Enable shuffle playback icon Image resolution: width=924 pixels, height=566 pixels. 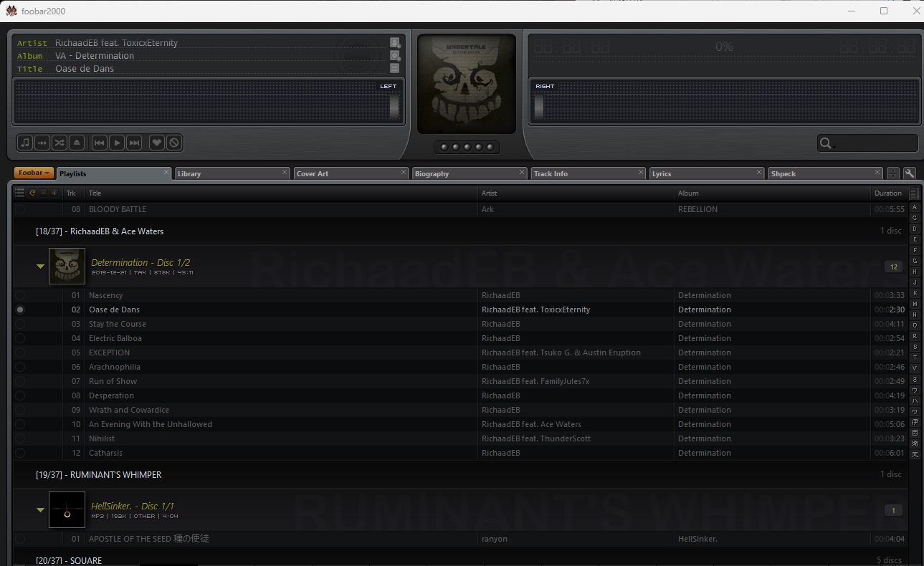[59, 143]
